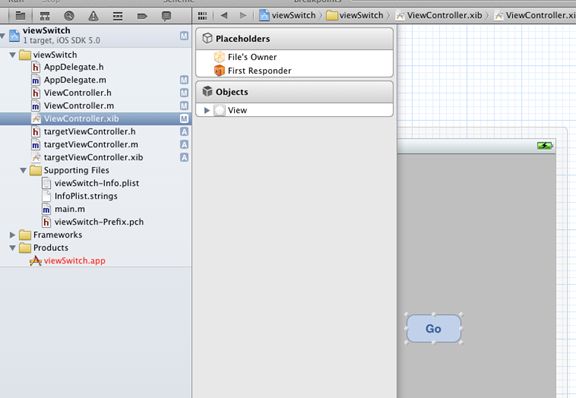Viewport: 576px width, 398px height.
Task: Select the viewSwitch project root
Action: tap(96, 36)
